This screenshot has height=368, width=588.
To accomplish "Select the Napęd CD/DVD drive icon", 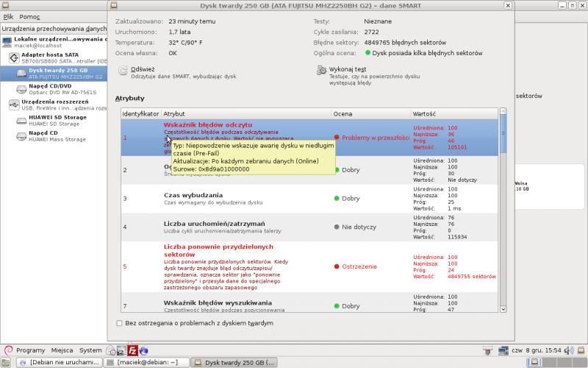I will click(x=21, y=89).
